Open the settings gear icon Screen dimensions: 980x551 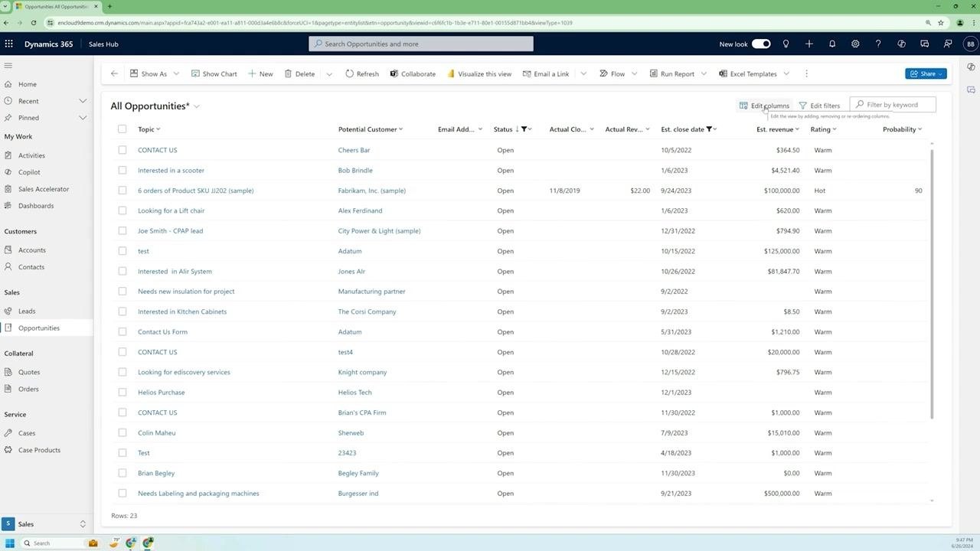855,44
